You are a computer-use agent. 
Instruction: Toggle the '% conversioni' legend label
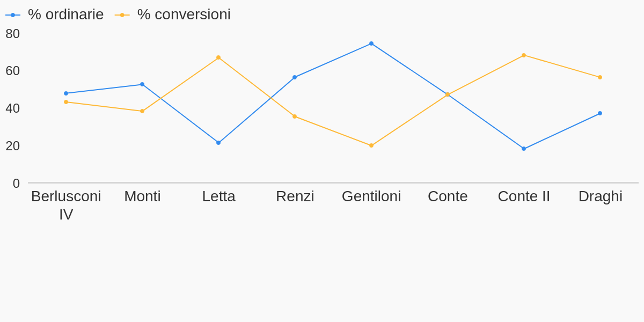[184, 14]
